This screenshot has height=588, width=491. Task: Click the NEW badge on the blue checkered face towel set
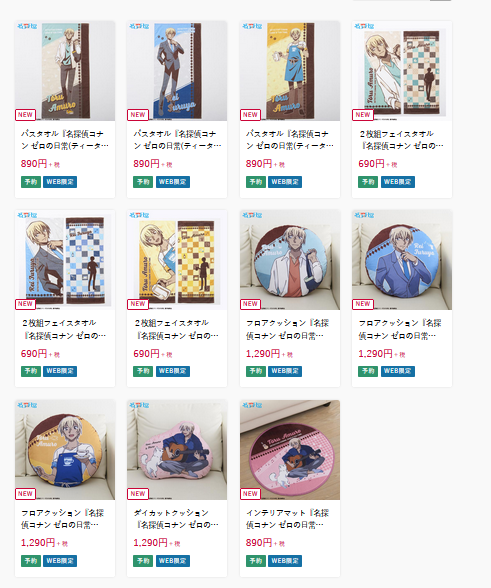pos(25,304)
